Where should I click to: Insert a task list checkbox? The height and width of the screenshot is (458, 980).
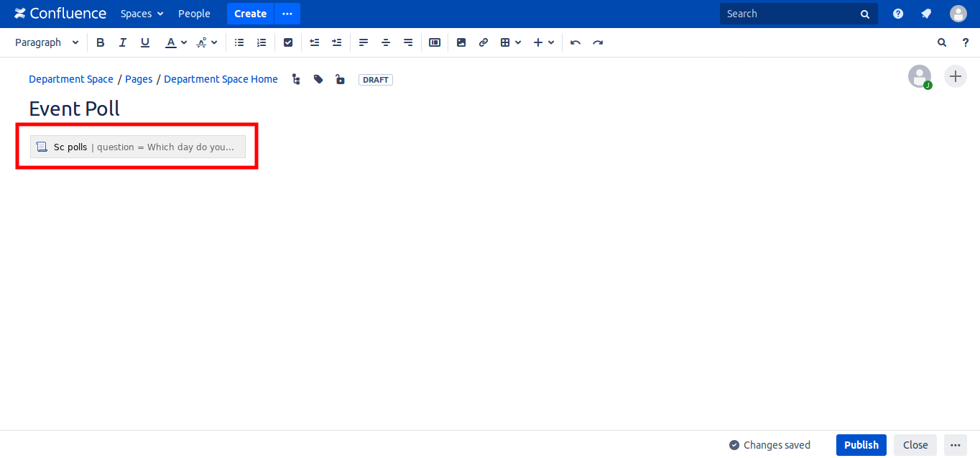pyautogui.click(x=288, y=42)
